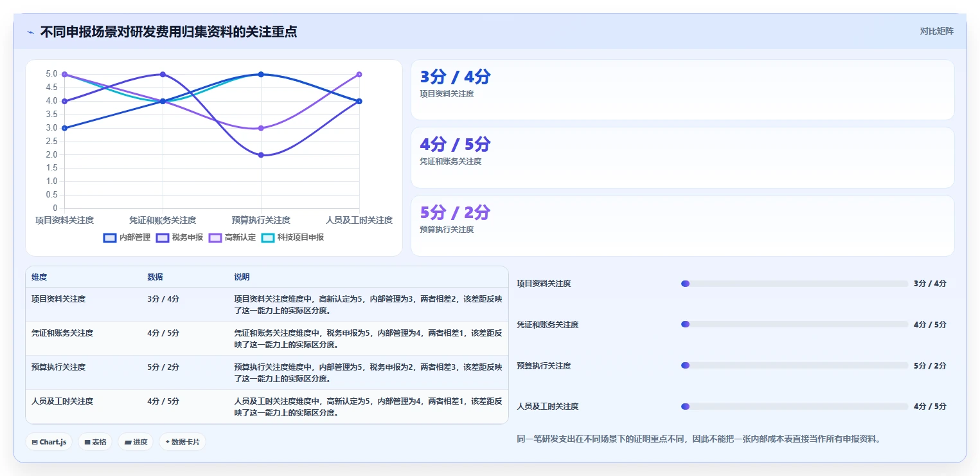Image resolution: width=980 pixels, height=476 pixels.
Task: Click the 5分 / 2分 value beside the progress bar
Action: [930, 366]
